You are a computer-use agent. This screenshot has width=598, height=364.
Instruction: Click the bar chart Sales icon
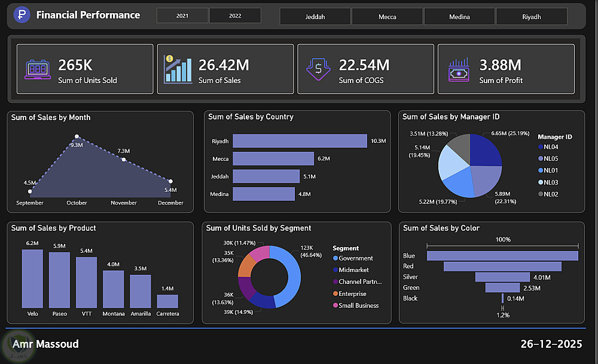coord(178,69)
